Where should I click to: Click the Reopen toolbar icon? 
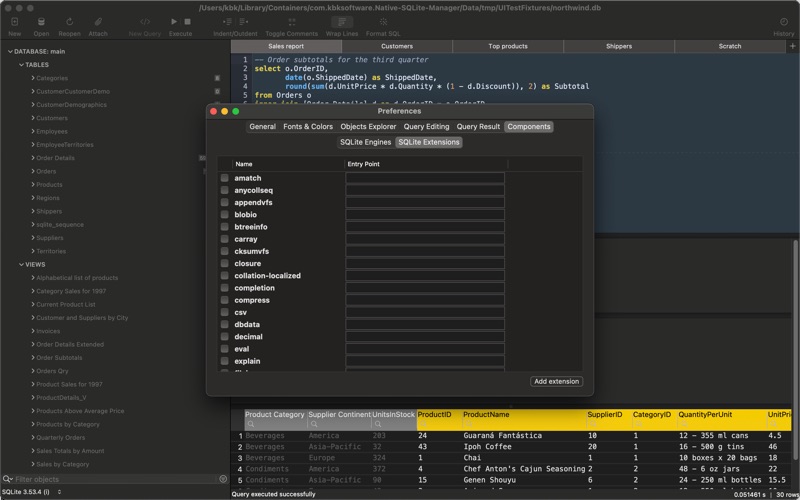pyautogui.click(x=69, y=21)
